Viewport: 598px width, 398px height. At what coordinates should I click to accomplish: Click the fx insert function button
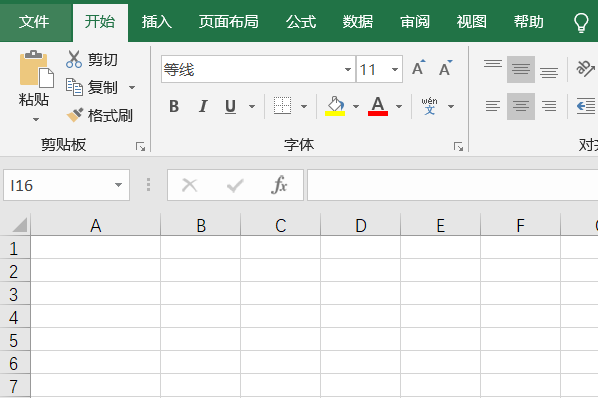[x=279, y=185]
